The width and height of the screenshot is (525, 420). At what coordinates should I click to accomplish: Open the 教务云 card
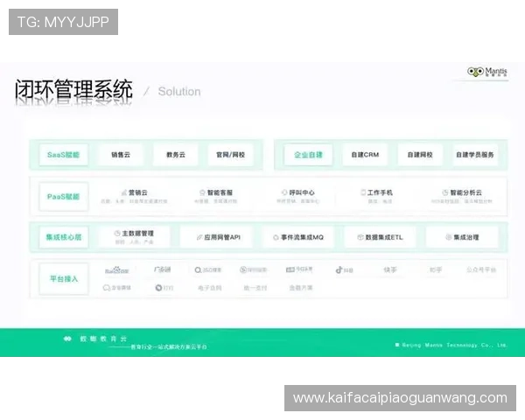[176, 155]
